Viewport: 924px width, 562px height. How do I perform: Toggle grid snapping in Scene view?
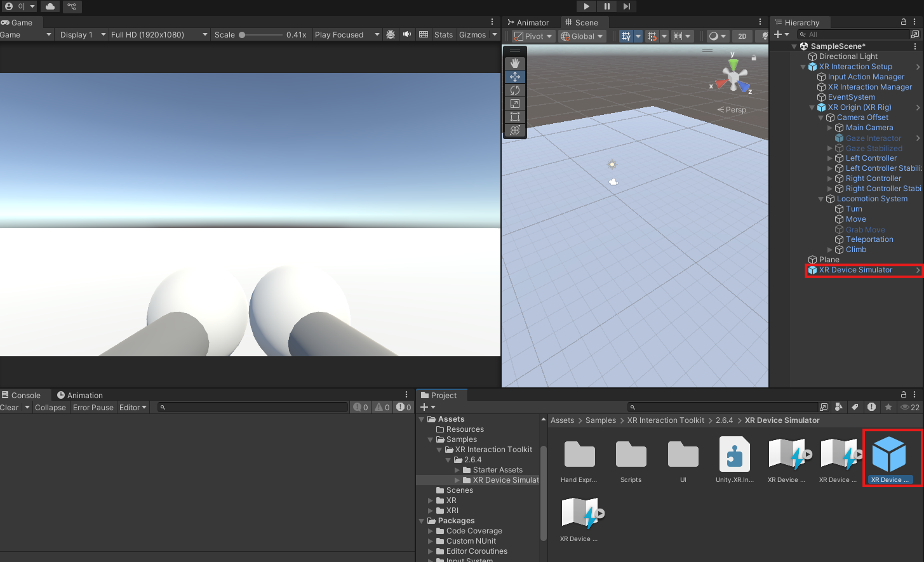pos(652,36)
